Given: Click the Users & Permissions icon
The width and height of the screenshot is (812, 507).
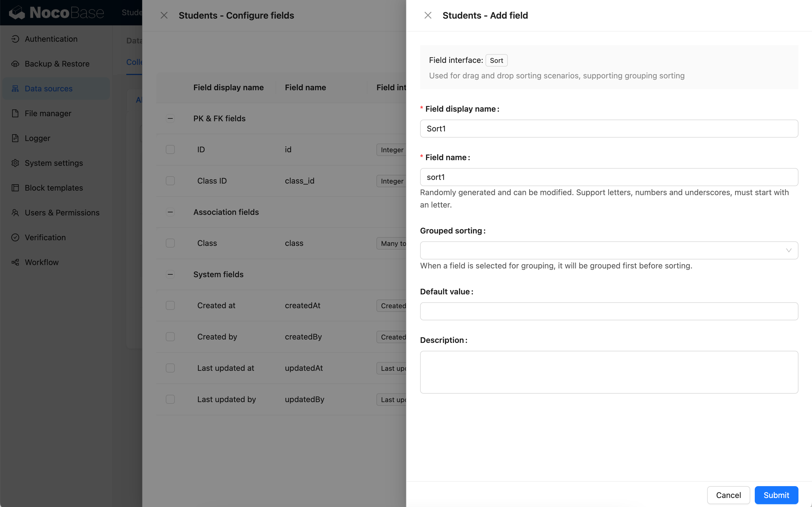Looking at the screenshot, I should 16,213.
